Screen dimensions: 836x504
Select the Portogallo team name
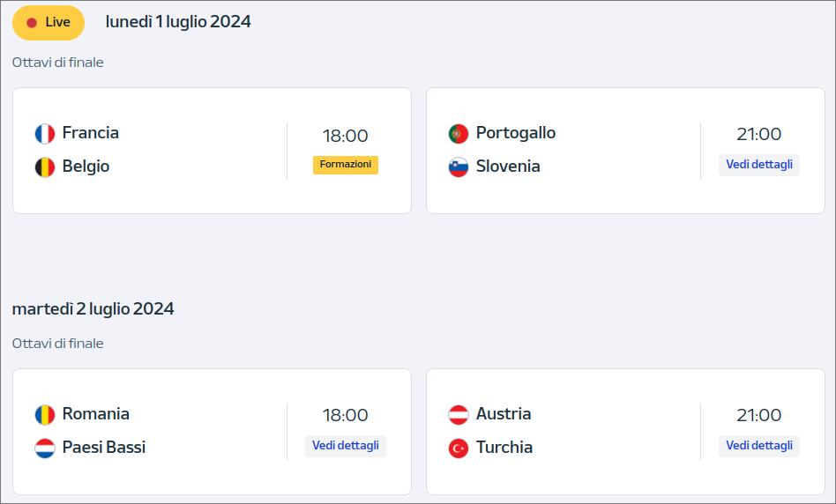[x=516, y=133]
